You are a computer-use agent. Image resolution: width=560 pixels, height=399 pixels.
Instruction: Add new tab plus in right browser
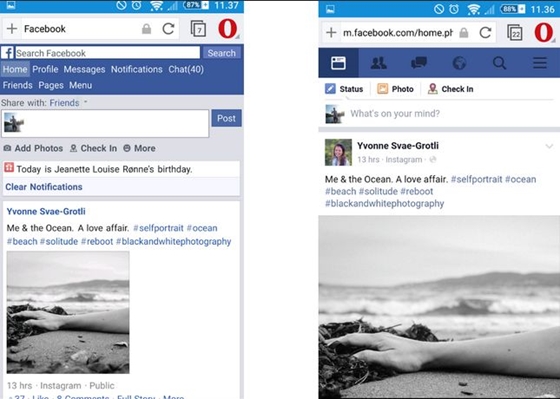[x=331, y=33]
